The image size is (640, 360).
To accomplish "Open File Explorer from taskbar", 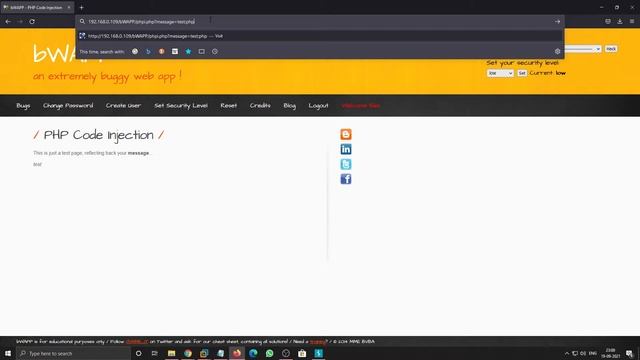I will (171, 353).
